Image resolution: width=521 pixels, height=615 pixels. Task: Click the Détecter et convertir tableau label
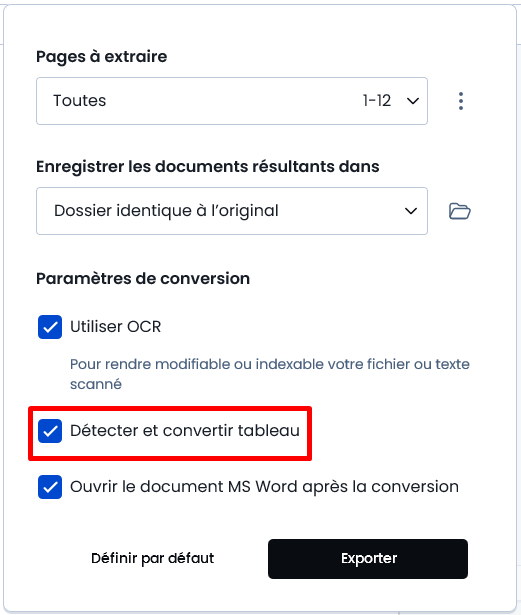click(x=185, y=431)
